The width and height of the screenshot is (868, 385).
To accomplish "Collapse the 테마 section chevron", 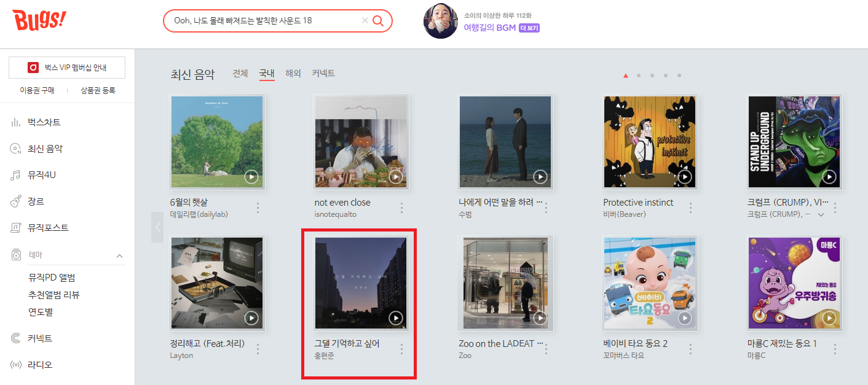I will (x=120, y=255).
